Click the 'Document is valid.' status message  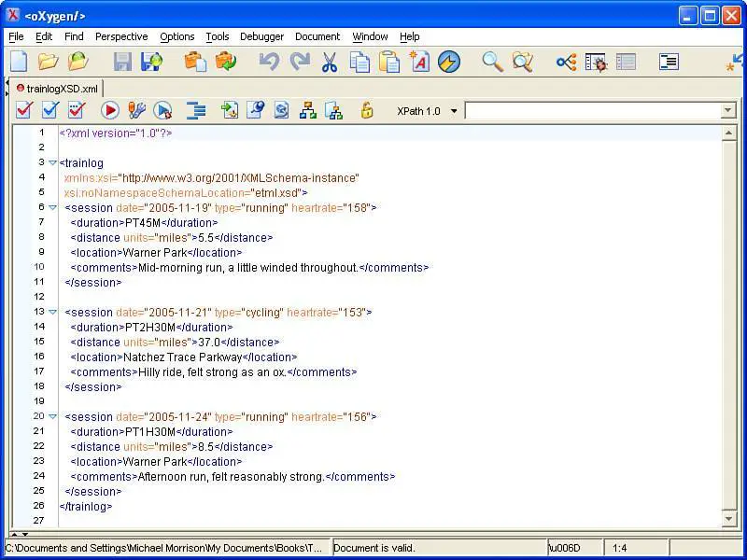tap(374, 548)
